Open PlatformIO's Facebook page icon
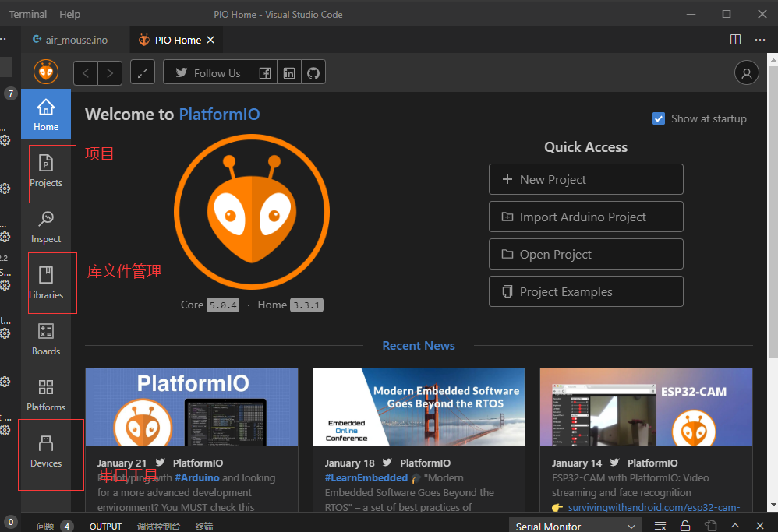 (264, 72)
